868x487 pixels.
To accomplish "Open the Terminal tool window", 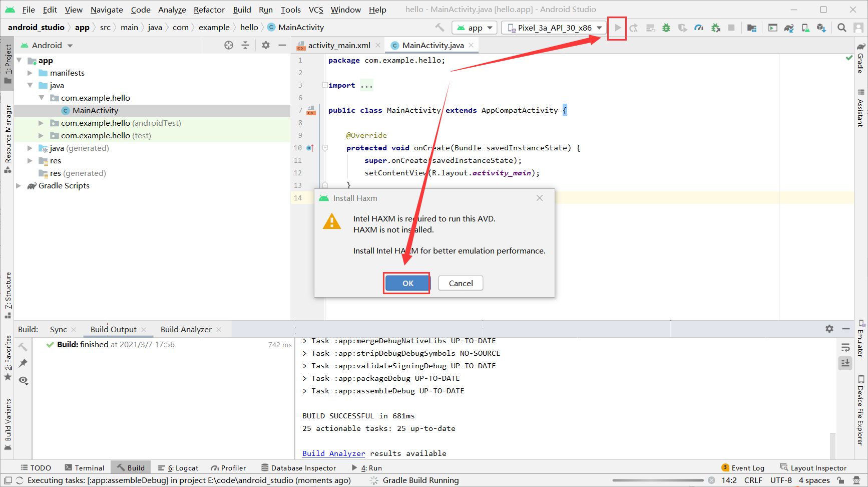I will pos(85,467).
